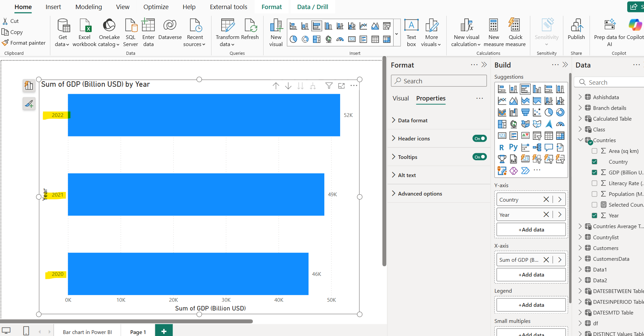Select the Python visual in Build pane
This screenshot has width=644, height=336.
[513, 147]
